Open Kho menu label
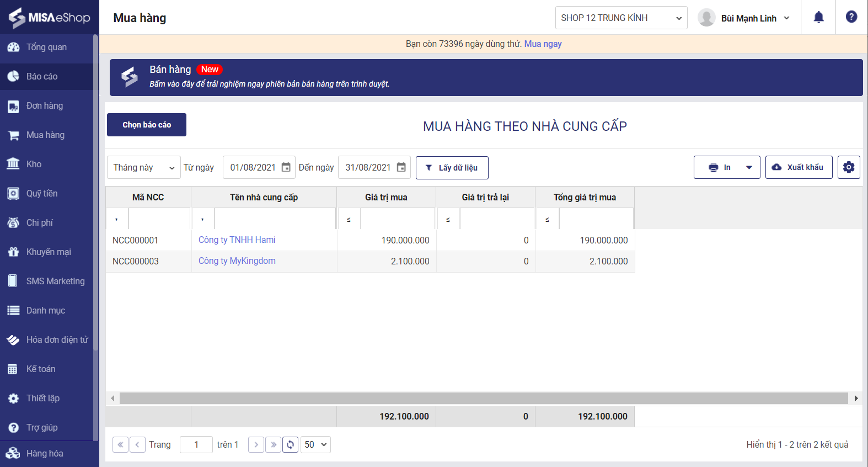The height and width of the screenshot is (467, 868). click(34, 164)
